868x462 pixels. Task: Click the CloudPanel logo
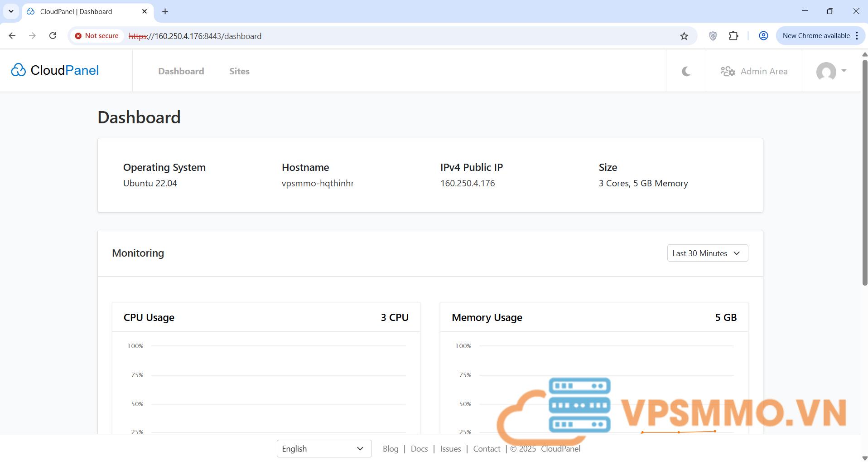55,70
